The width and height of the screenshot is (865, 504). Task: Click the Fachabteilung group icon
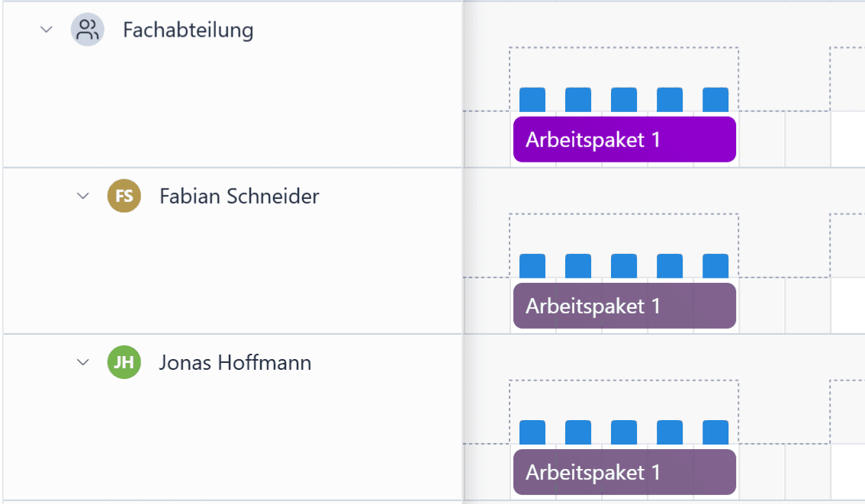[88, 30]
